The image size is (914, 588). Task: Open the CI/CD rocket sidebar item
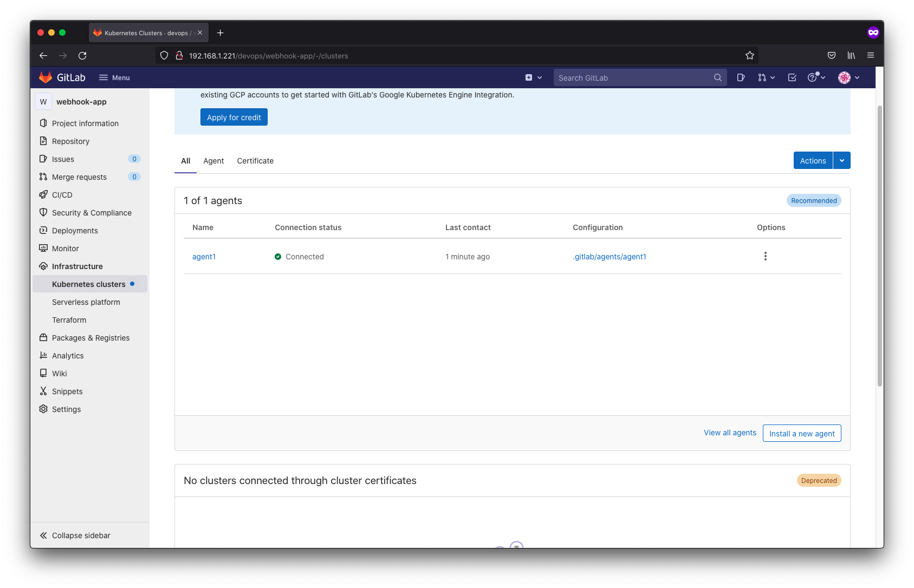(x=62, y=195)
